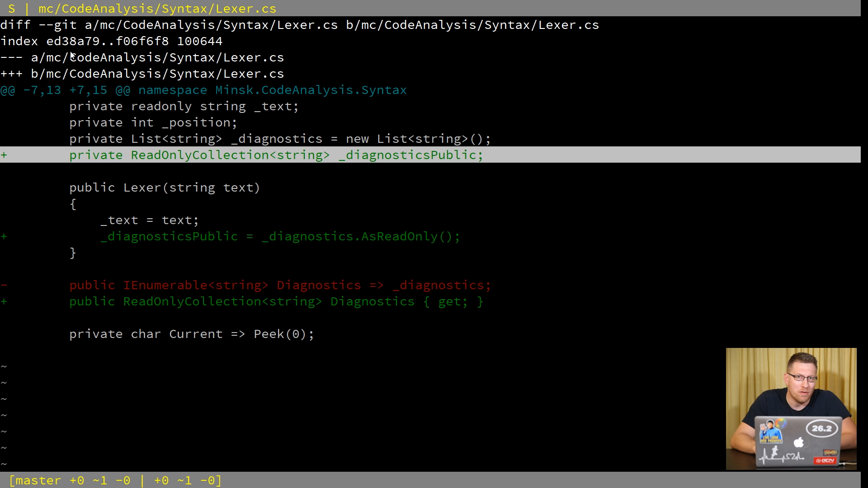Click the index ed38a79..f06f6f8 hash line

tap(111, 42)
